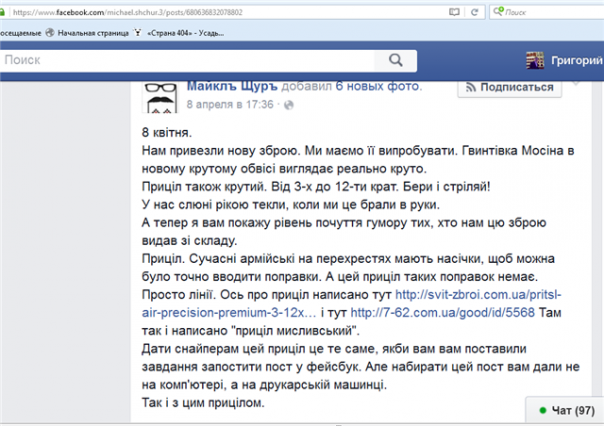
Task: Open «Страна 404» bookmark
Action: 178,33
